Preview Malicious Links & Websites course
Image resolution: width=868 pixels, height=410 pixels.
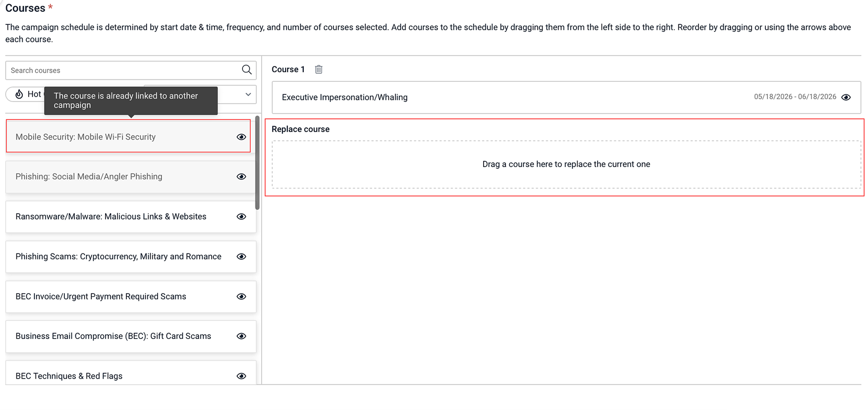(241, 216)
